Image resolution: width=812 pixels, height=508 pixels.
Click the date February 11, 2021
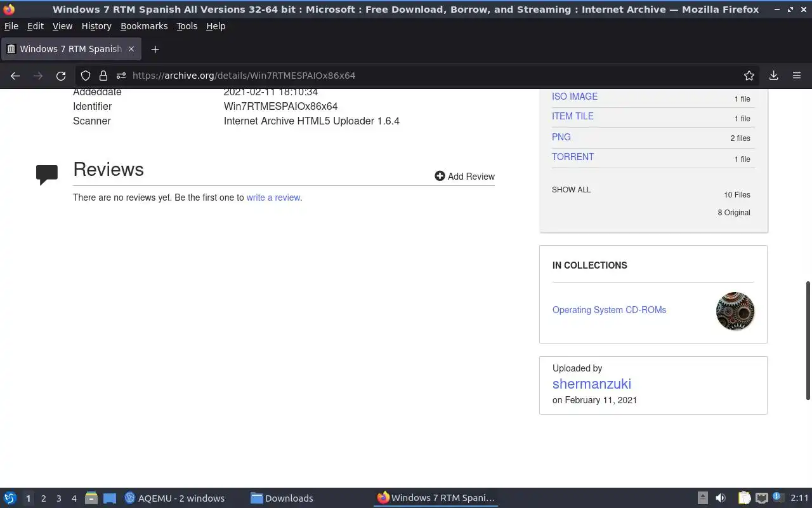coord(601,400)
